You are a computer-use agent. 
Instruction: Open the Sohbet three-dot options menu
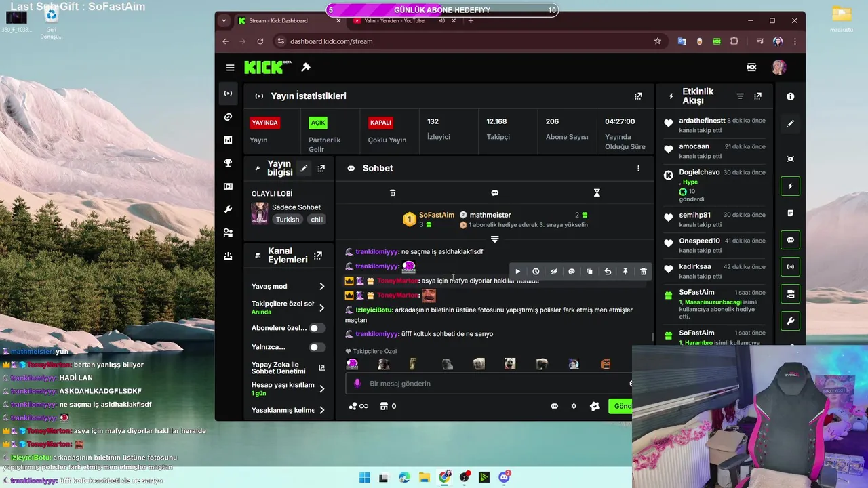pyautogui.click(x=638, y=169)
